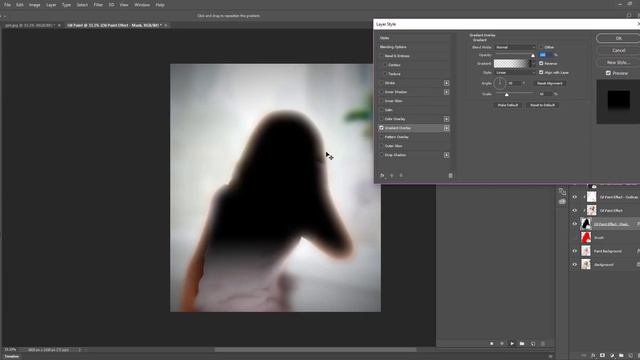Click plus icon beside Gradient Overlay
This screenshot has height=360, width=640.
coord(446,128)
